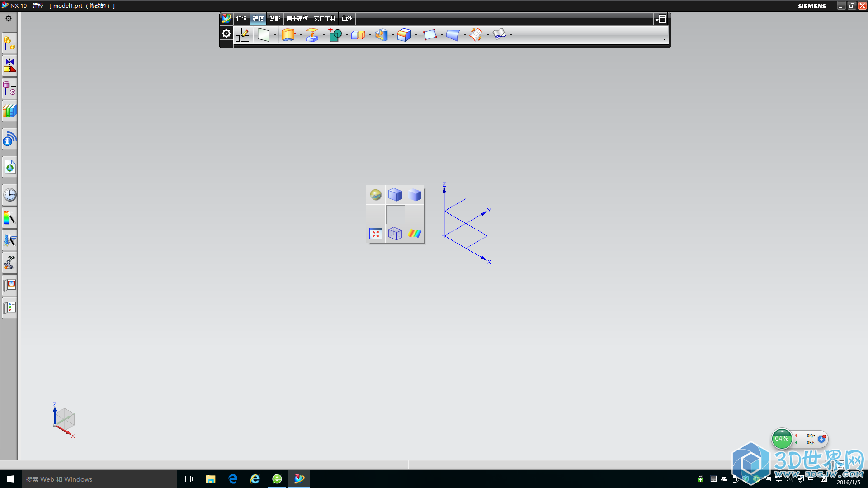Choose face analysis rainbow in radial menu

click(x=415, y=234)
